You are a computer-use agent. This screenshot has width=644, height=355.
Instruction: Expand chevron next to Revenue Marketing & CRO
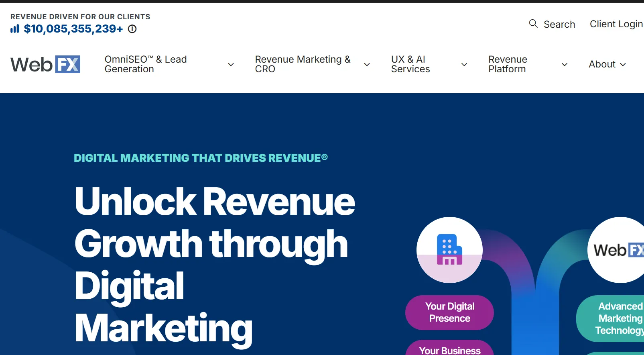(x=367, y=65)
